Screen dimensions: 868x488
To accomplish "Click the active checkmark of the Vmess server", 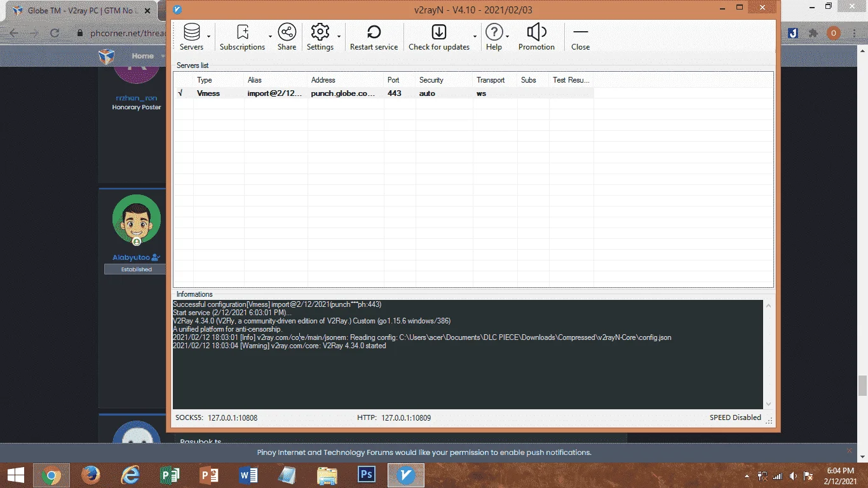I will 180,93.
